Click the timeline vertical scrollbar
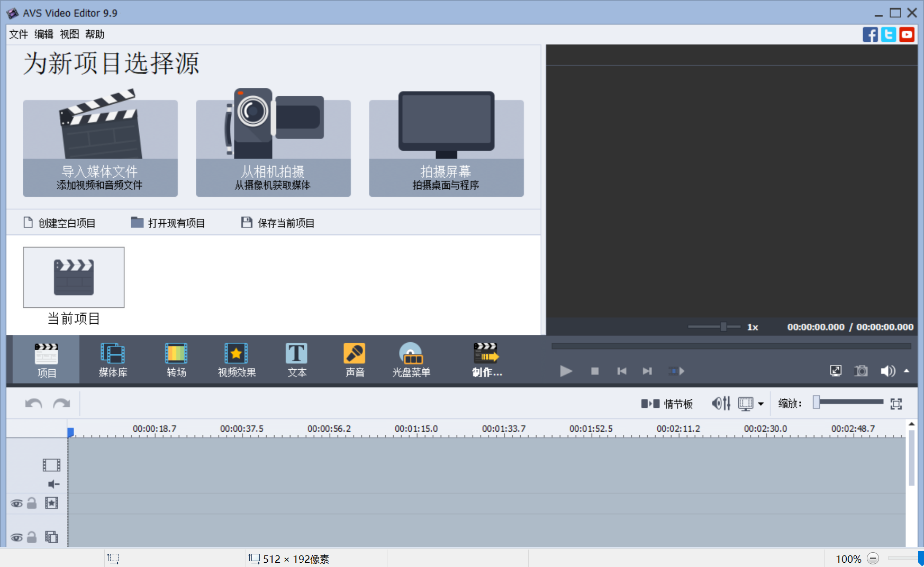Viewport: 924px width, 567px height. point(911,458)
